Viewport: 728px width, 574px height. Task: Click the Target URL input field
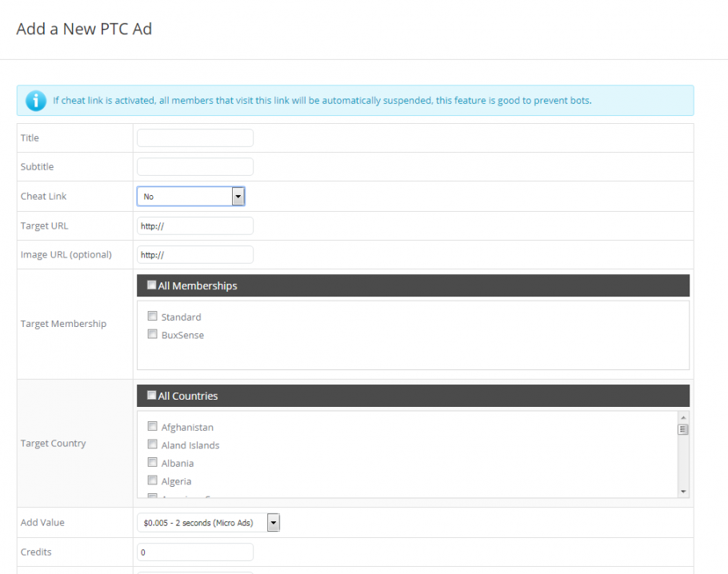195,226
